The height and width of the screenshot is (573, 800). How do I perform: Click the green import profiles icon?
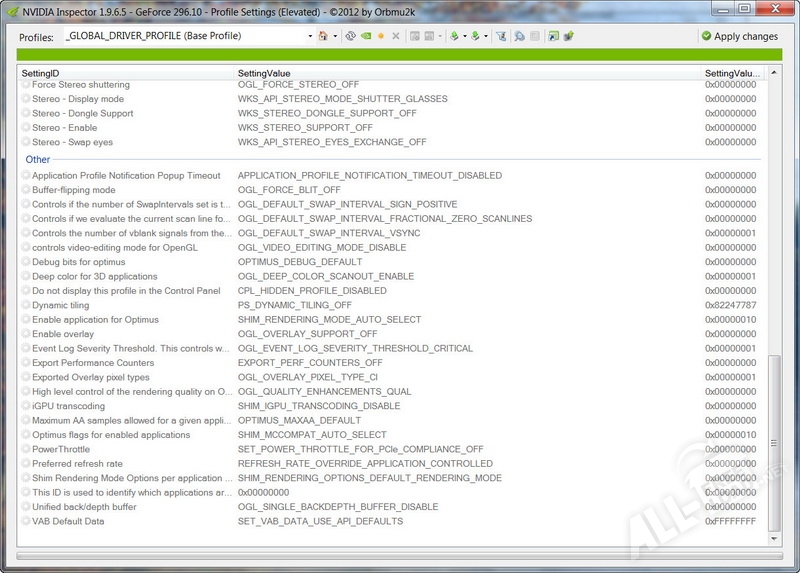(477, 36)
